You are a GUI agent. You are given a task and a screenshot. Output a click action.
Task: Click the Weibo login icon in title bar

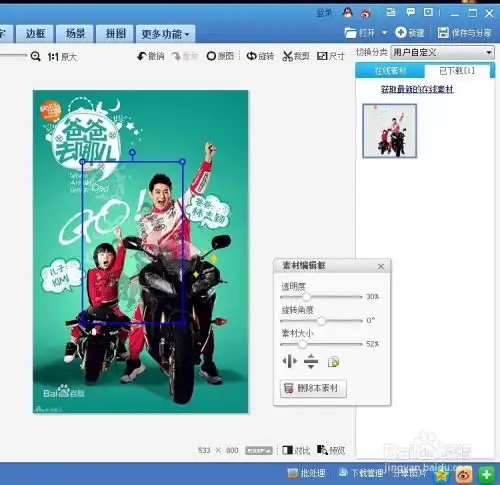click(366, 13)
